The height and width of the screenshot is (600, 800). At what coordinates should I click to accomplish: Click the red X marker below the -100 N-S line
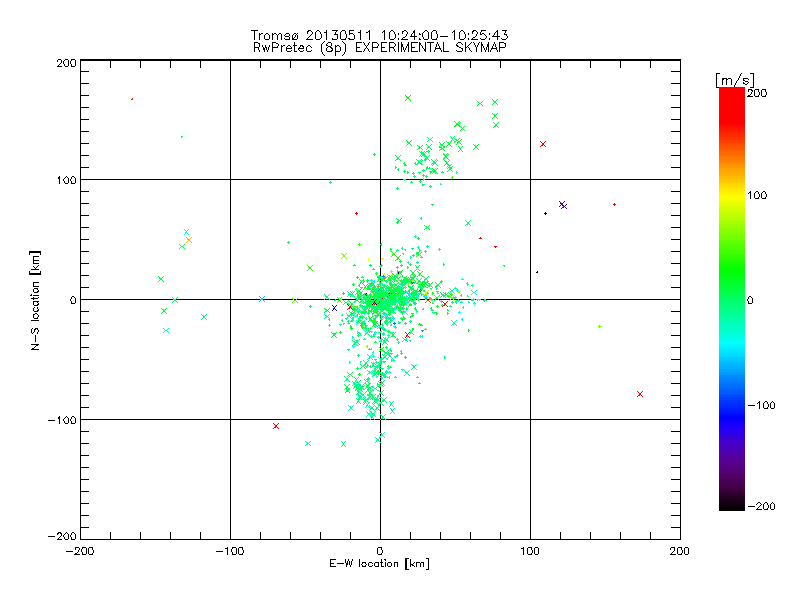coord(276,426)
